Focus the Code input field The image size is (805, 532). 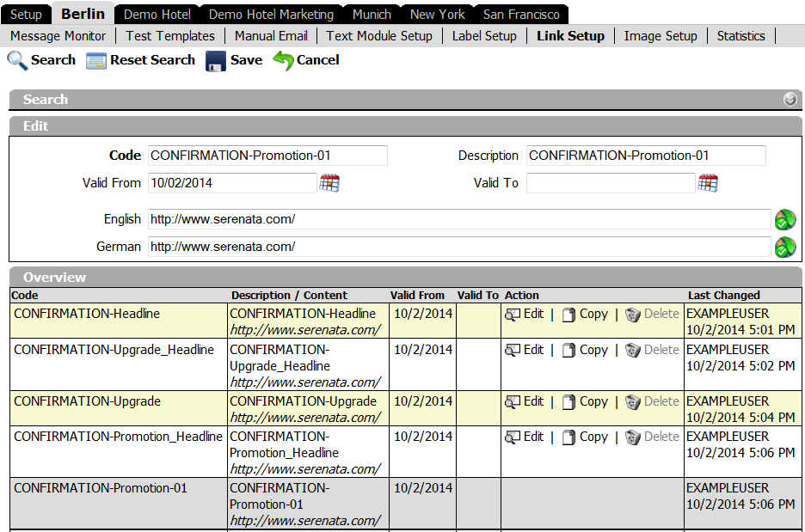267,156
